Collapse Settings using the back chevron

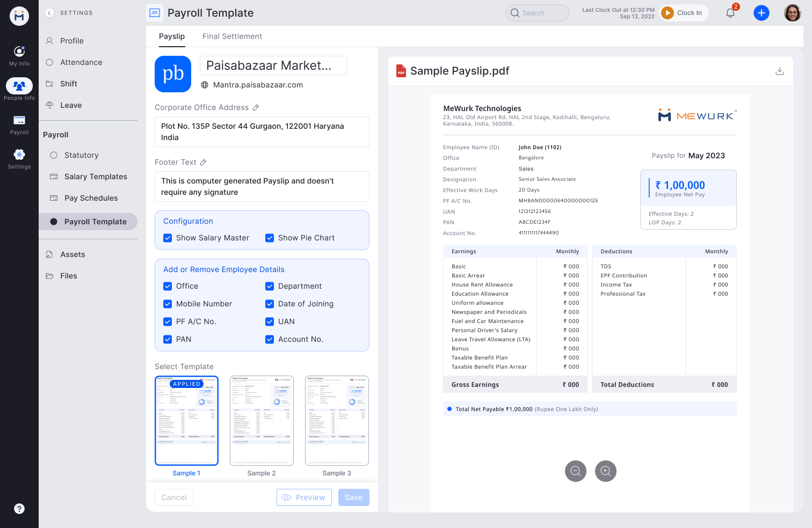49,12
